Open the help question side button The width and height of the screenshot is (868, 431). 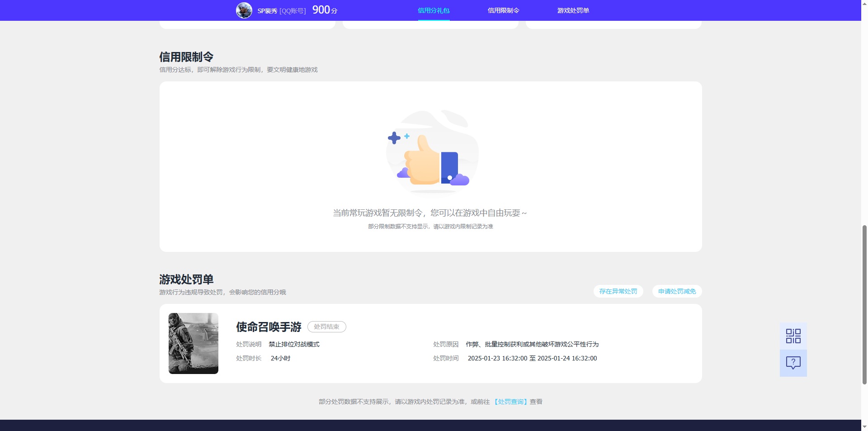(x=793, y=363)
